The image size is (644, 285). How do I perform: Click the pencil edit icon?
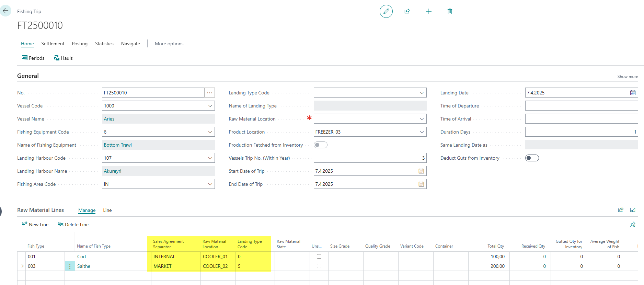coord(386,11)
